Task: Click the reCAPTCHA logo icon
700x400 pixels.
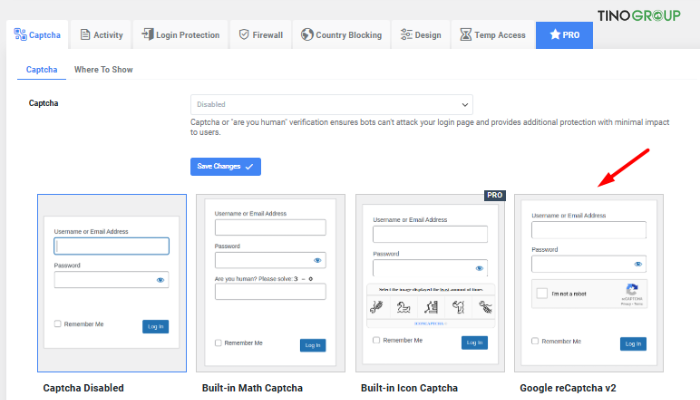Action: (632, 289)
